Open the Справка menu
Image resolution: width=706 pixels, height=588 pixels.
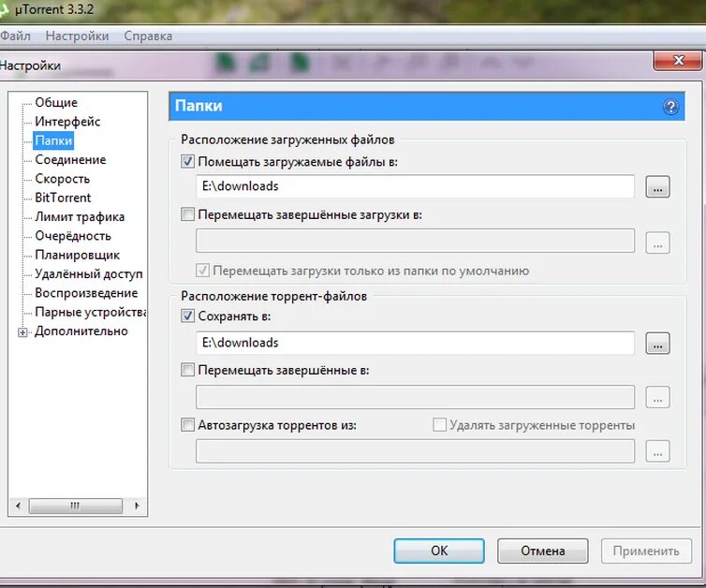pyautogui.click(x=148, y=36)
